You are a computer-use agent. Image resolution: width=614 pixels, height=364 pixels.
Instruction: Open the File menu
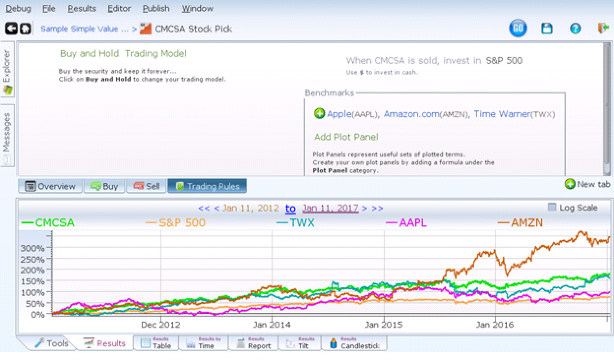(49, 8)
